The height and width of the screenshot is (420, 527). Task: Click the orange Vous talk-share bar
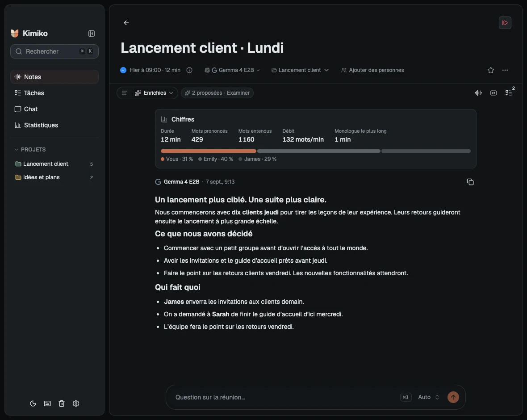pyautogui.click(x=209, y=151)
